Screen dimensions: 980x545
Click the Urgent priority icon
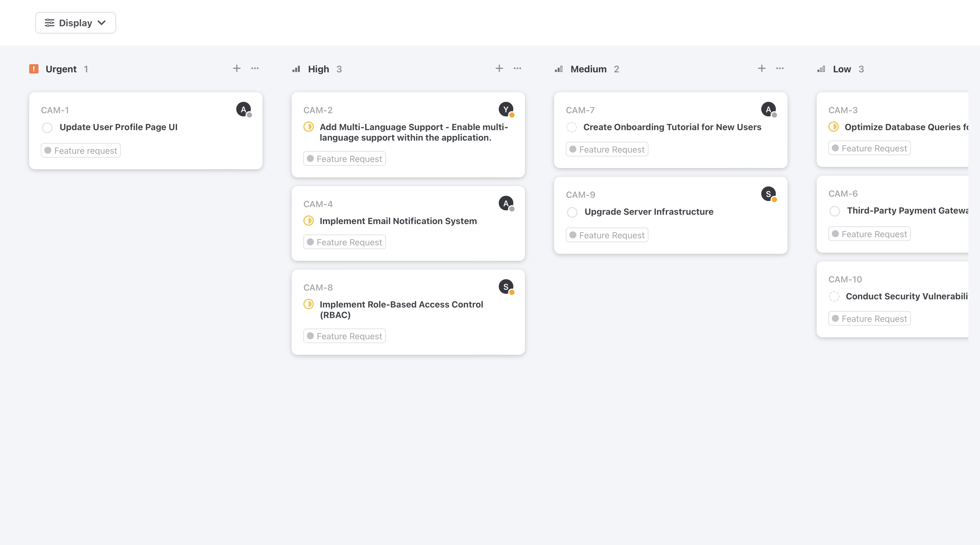pos(34,69)
